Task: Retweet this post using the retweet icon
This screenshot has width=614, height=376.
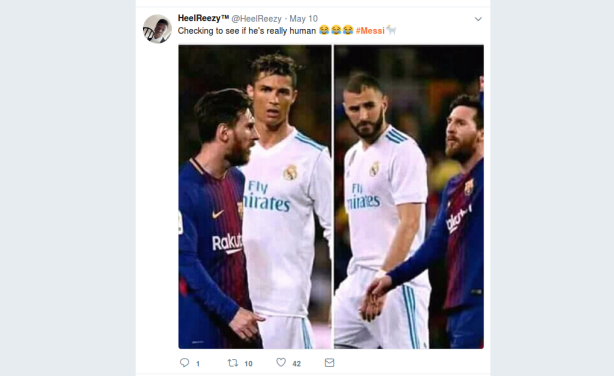Action: [233, 363]
